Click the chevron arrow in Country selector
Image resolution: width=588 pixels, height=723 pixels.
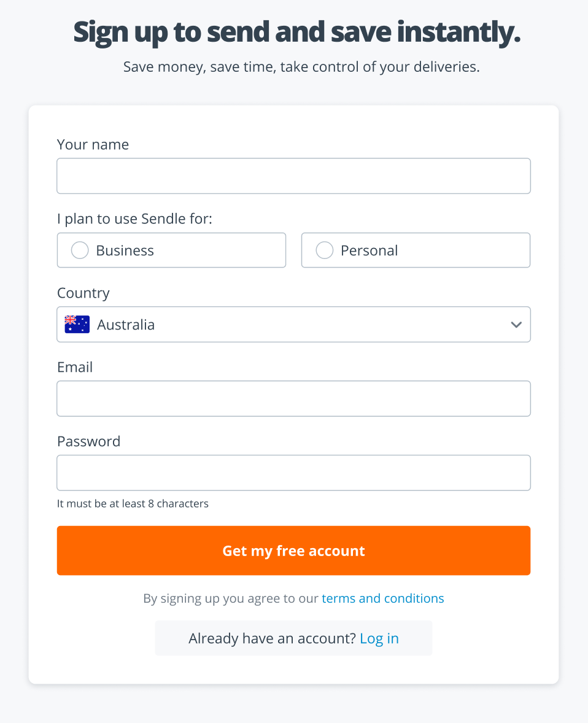point(516,325)
